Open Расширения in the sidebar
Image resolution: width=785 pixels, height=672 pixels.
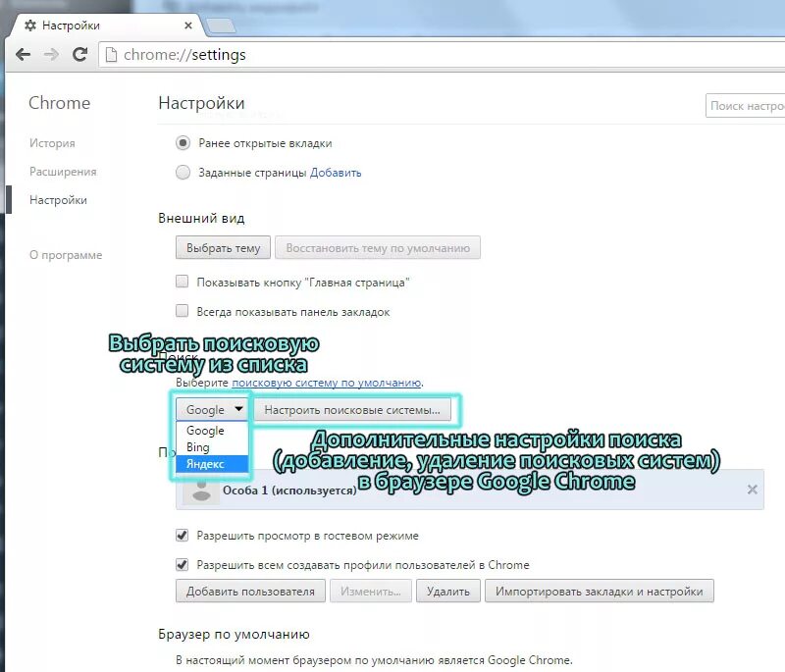tap(63, 172)
